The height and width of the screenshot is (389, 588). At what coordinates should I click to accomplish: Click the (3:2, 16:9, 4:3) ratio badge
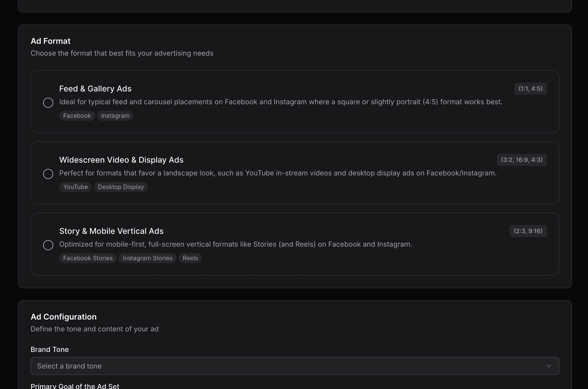522,160
